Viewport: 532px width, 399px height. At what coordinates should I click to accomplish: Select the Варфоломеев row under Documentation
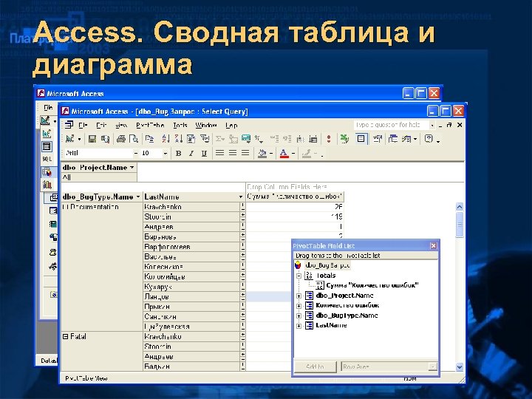coord(191,247)
